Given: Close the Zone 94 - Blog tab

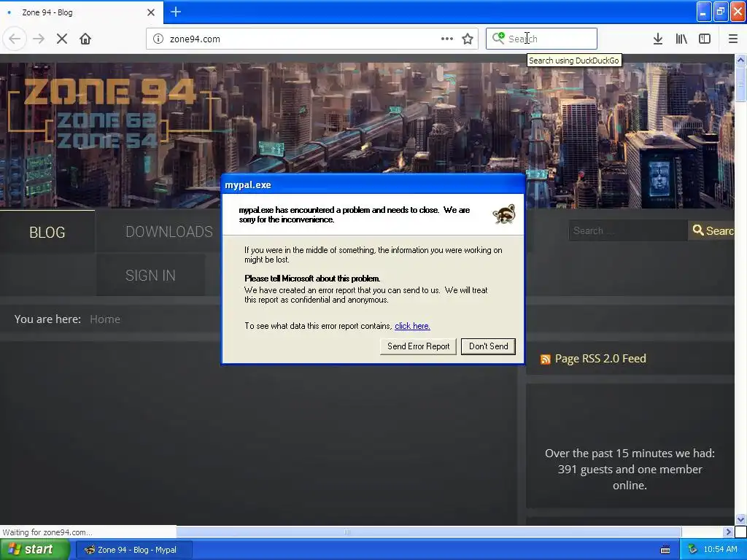Looking at the screenshot, I should (151, 12).
